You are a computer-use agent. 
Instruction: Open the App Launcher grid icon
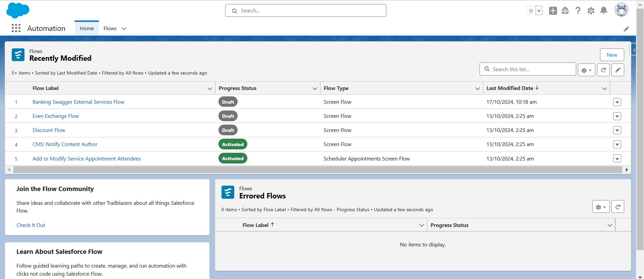click(16, 28)
